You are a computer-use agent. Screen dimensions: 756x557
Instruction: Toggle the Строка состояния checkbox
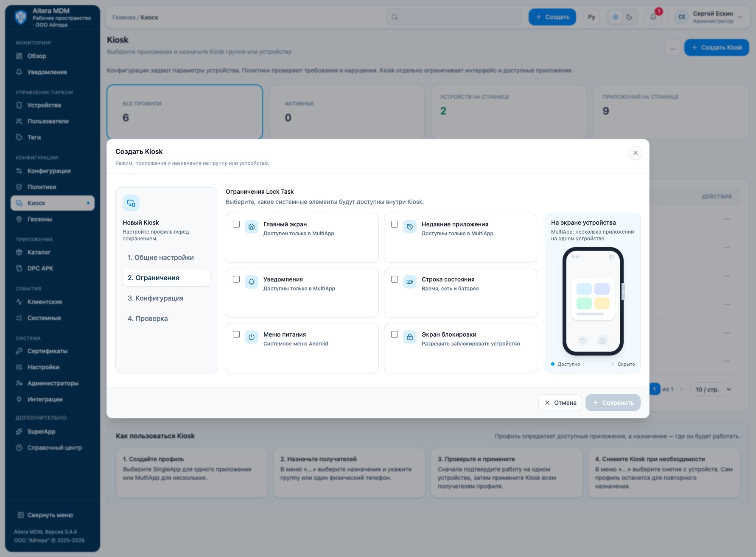[395, 279]
